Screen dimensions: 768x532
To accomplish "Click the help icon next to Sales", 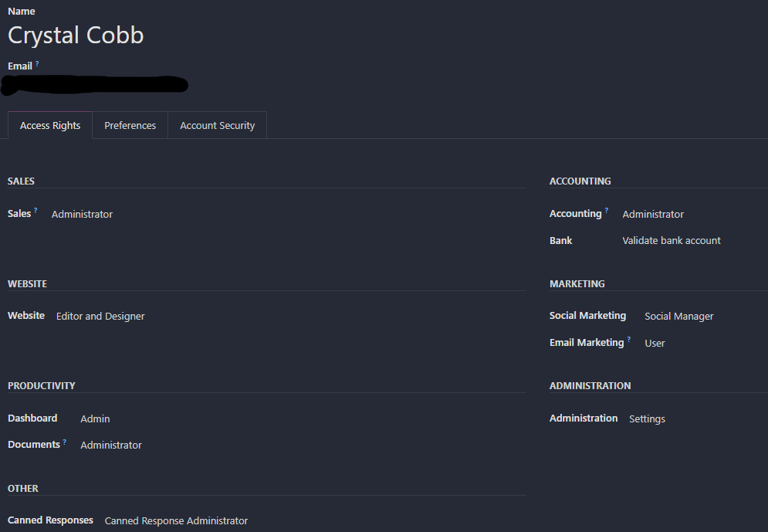I will click(x=36, y=211).
